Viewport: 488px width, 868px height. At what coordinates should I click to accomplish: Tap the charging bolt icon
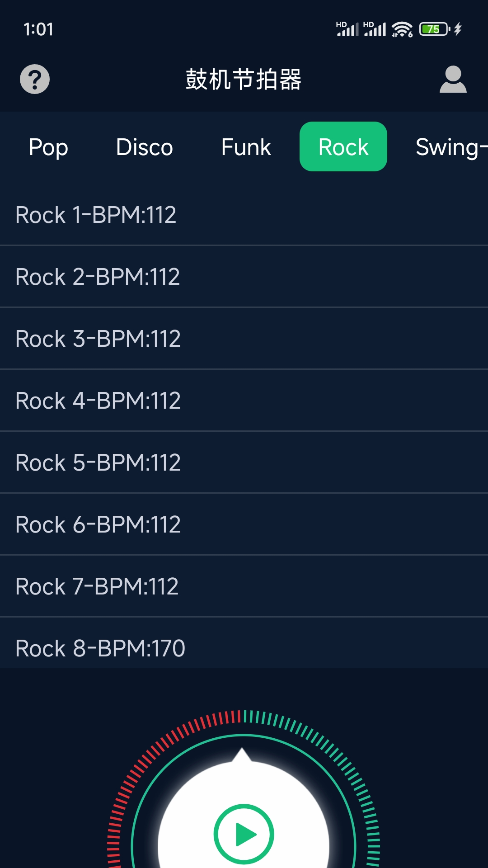coord(458,29)
